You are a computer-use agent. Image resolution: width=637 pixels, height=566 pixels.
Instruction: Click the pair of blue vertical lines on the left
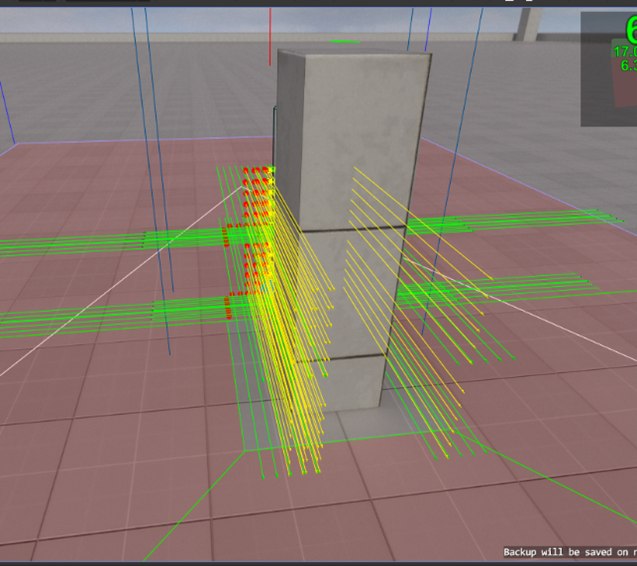[x=152, y=179]
